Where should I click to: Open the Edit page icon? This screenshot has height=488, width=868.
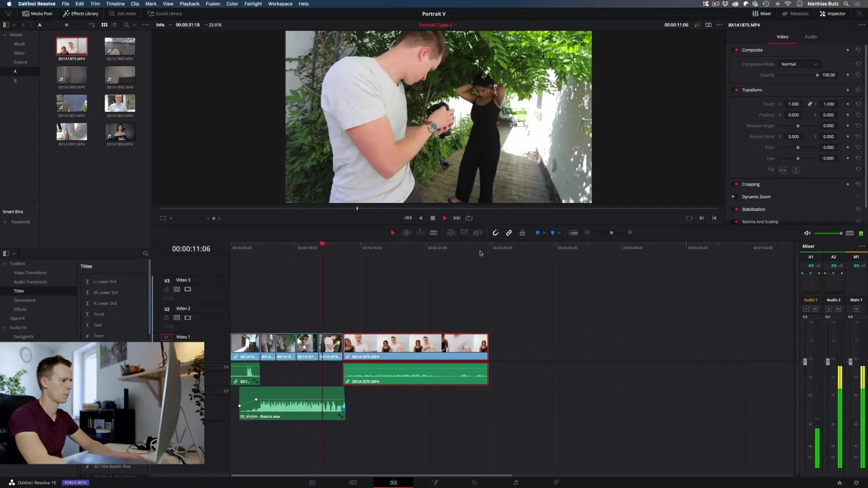click(x=393, y=483)
